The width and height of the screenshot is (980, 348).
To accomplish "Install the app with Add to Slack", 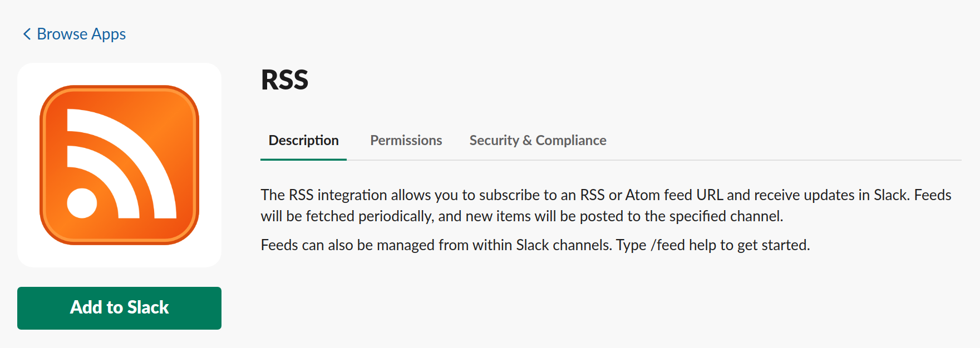I will point(119,308).
